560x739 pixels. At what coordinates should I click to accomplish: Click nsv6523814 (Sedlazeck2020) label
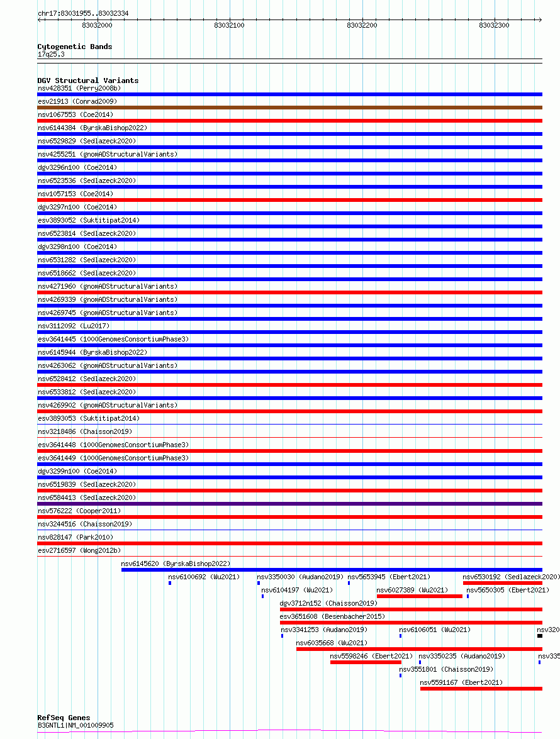87,233
